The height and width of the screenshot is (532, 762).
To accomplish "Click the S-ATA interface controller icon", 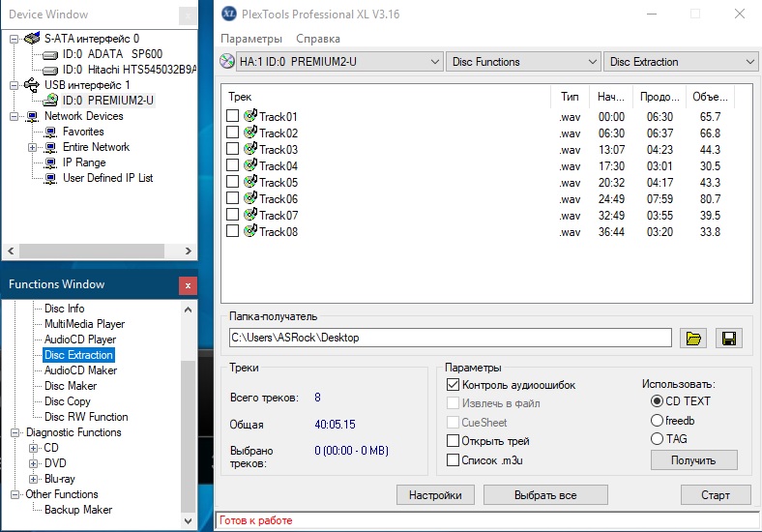I will (32, 38).
